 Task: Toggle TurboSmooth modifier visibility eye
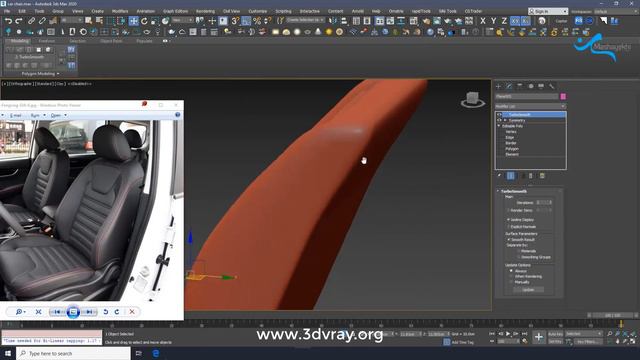coord(499,115)
